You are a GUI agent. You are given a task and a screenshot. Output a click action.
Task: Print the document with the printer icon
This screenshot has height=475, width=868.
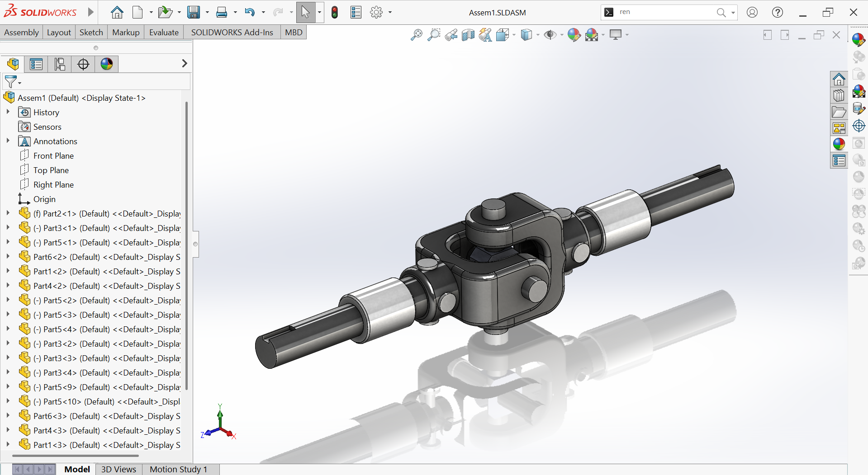(222, 12)
